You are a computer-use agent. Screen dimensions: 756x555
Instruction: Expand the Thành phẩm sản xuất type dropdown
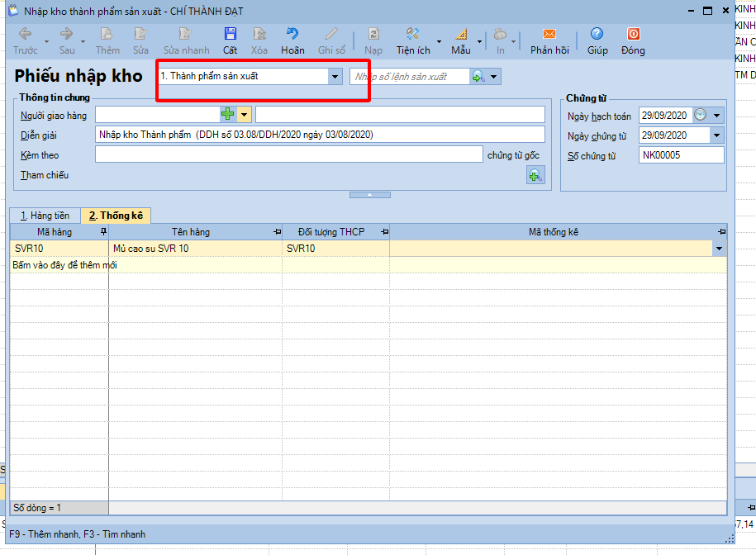(335, 76)
